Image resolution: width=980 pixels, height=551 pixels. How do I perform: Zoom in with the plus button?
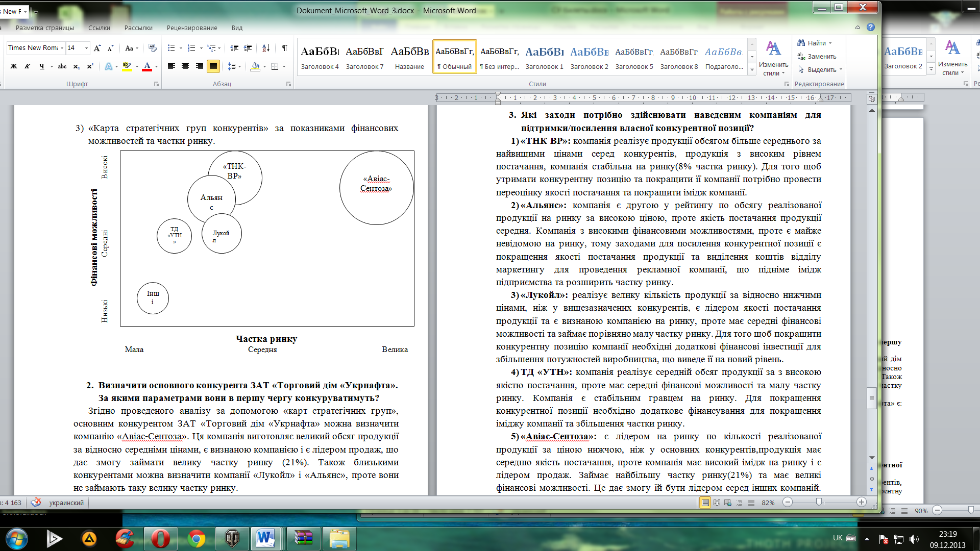click(862, 503)
